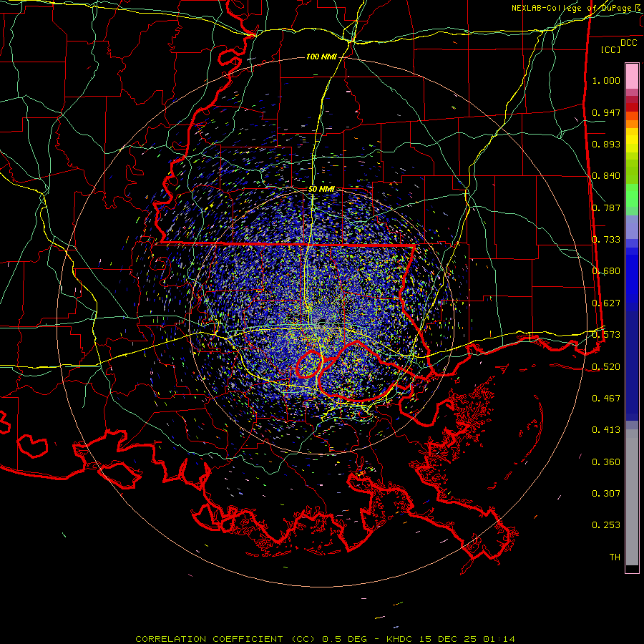This screenshot has width=644, height=644.
Task: Click the 0.840 scale value
Action: [606, 176]
